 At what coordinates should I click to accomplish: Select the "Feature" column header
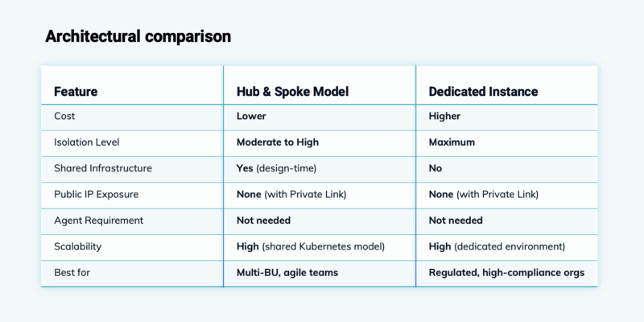[76, 91]
